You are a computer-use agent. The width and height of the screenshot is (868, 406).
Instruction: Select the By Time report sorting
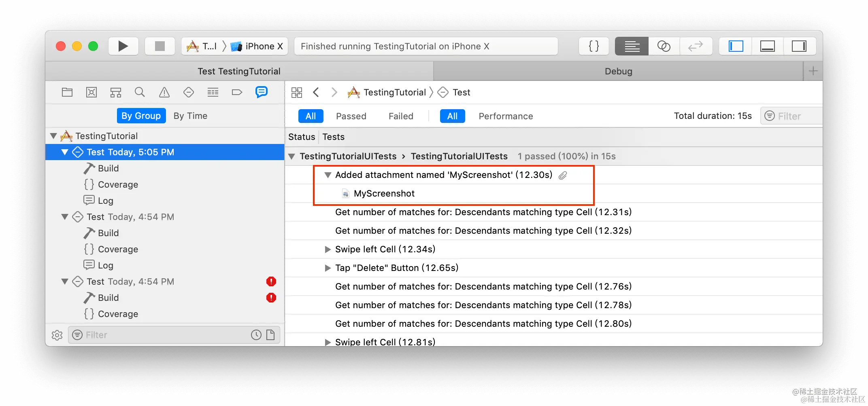coord(190,116)
